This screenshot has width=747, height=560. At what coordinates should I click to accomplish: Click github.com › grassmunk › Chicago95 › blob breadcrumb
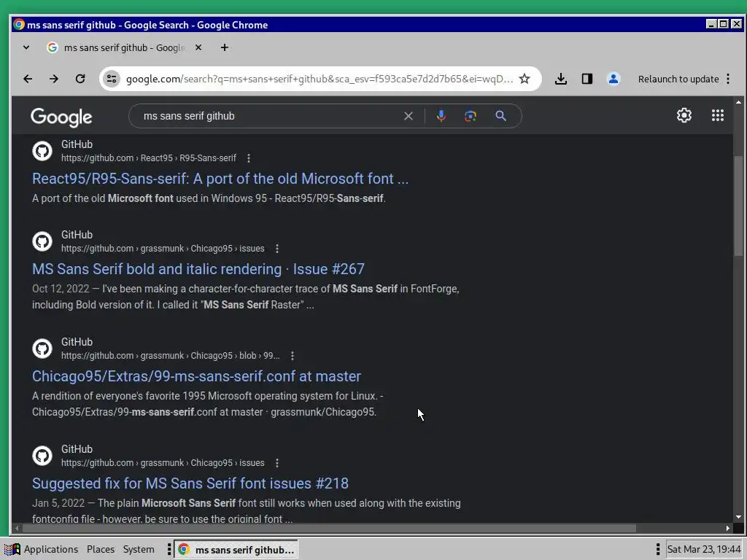pos(171,356)
